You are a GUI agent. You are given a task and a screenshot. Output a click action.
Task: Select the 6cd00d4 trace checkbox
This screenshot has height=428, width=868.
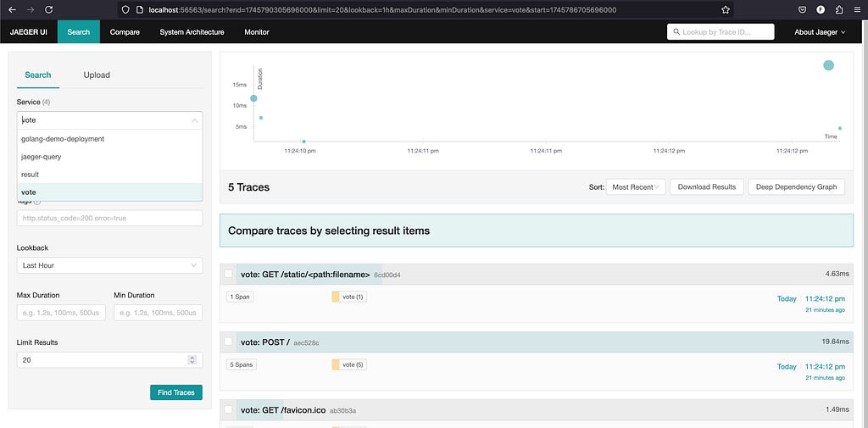228,274
